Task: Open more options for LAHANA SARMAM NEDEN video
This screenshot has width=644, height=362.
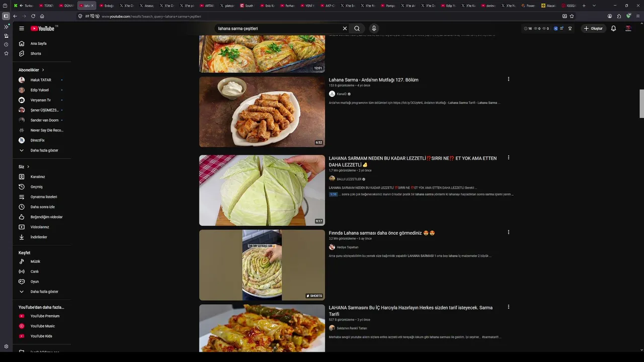Action: tap(509, 158)
